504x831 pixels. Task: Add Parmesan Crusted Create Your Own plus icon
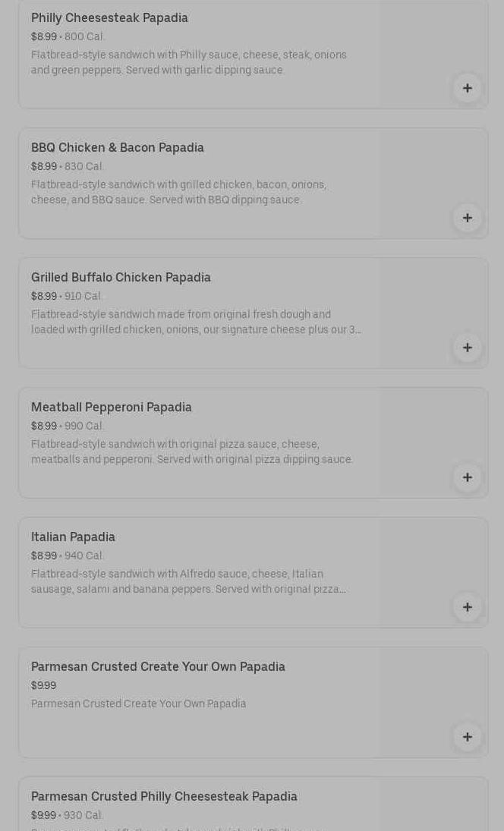467,737
